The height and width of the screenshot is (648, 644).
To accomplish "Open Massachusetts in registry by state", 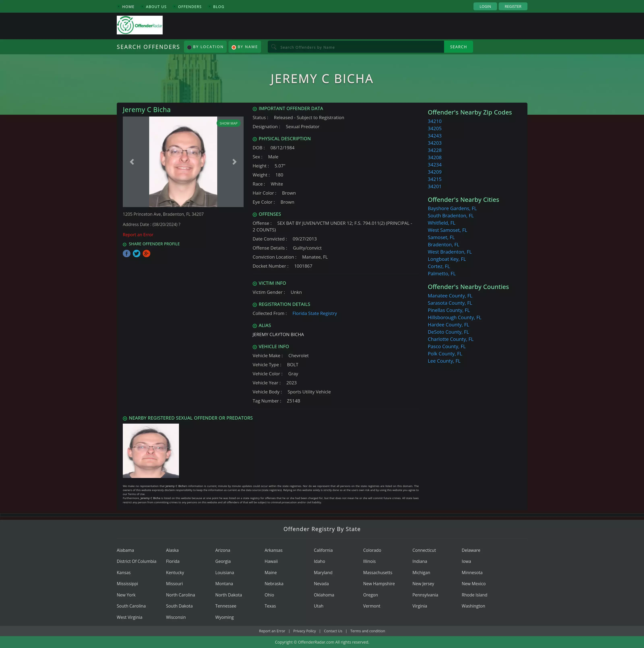I will [x=377, y=573].
